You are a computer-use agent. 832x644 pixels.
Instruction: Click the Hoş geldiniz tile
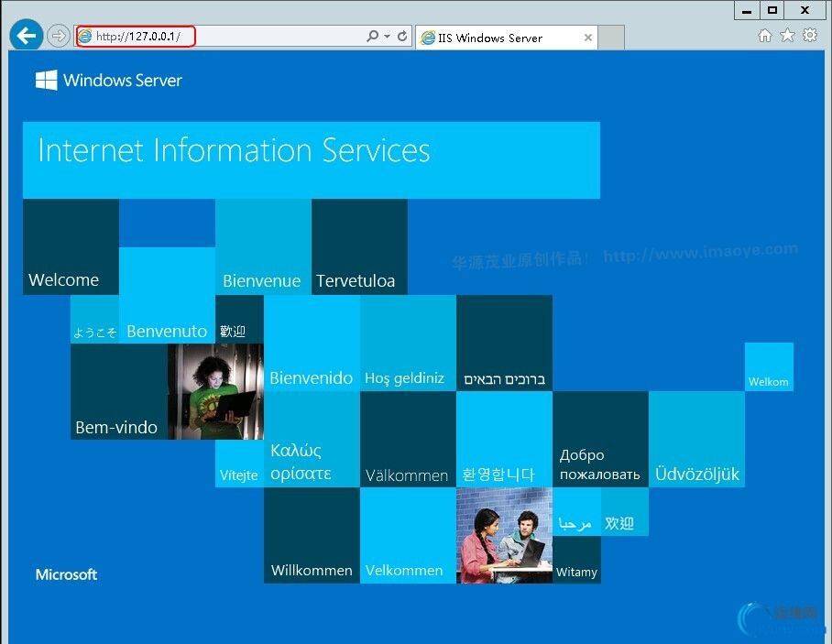pyautogui.click(x=408, y=344)
